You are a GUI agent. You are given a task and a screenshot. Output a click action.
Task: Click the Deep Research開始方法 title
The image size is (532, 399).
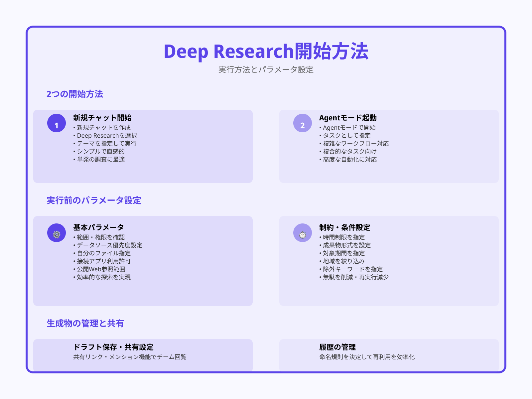pyautogui.click(x=266, y=52)
